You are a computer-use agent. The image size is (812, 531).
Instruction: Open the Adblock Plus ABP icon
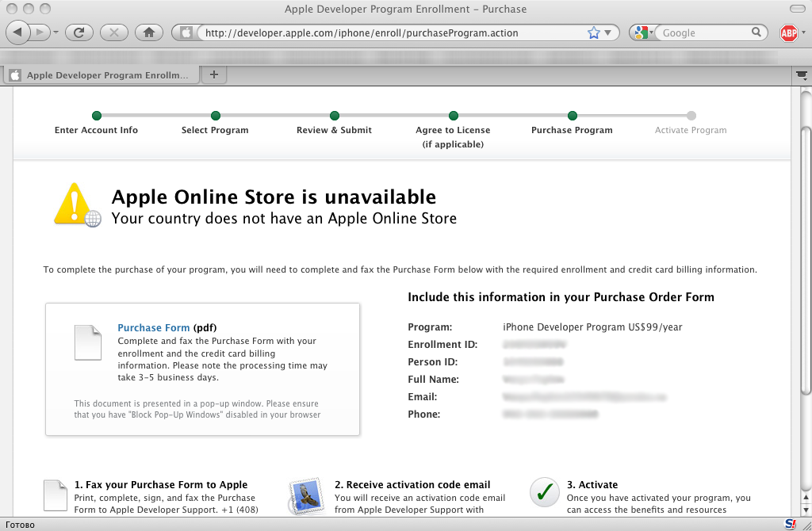(789, 33)
